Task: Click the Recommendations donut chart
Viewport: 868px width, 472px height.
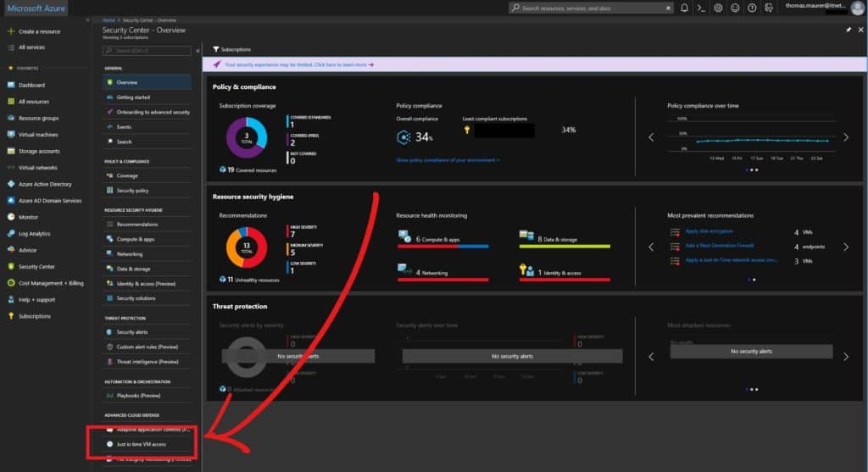Action: pyautogui.click(x=247, y=247)
